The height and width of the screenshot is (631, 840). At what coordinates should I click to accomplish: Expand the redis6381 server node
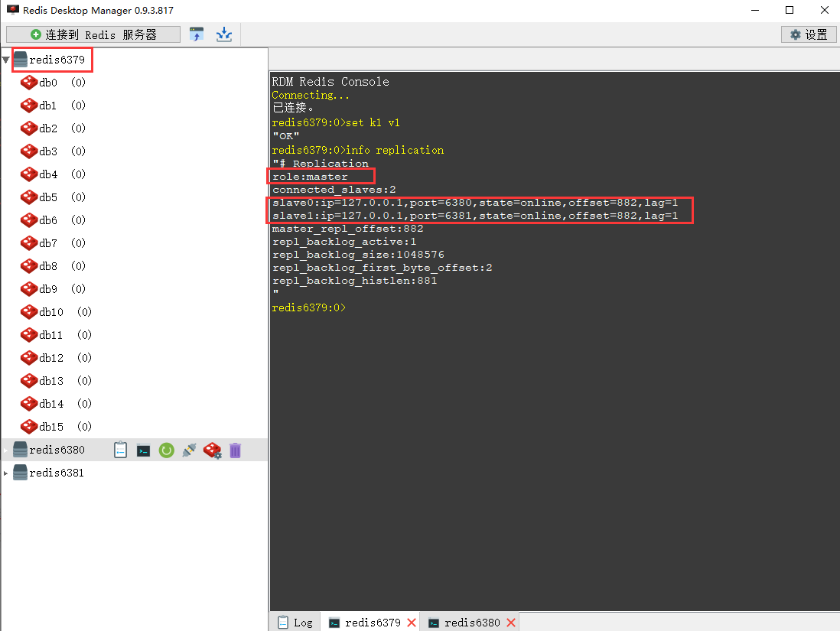point(6,473)
